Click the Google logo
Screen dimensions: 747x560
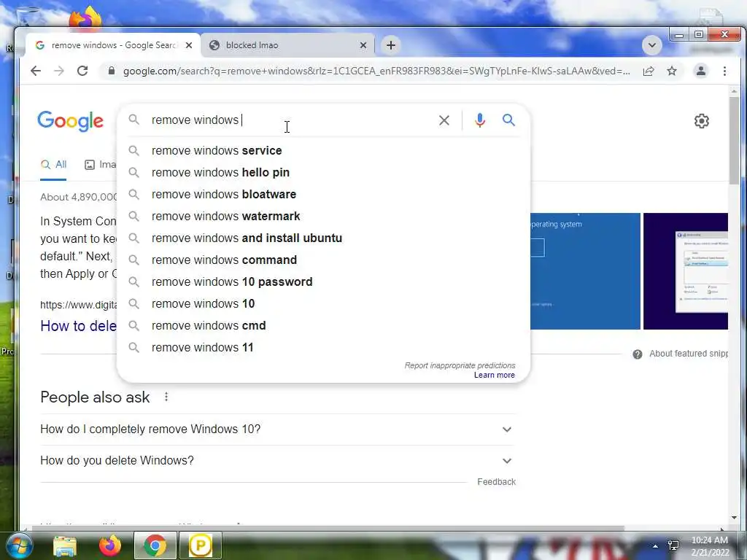point(71,121)
